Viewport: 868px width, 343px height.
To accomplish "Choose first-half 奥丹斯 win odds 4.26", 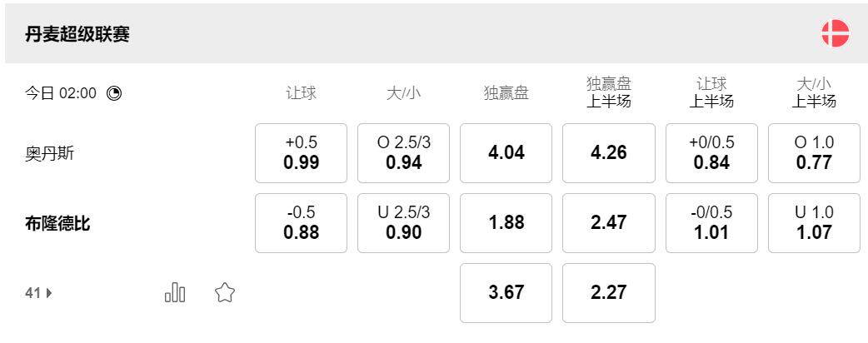I will tap(608, 153).
